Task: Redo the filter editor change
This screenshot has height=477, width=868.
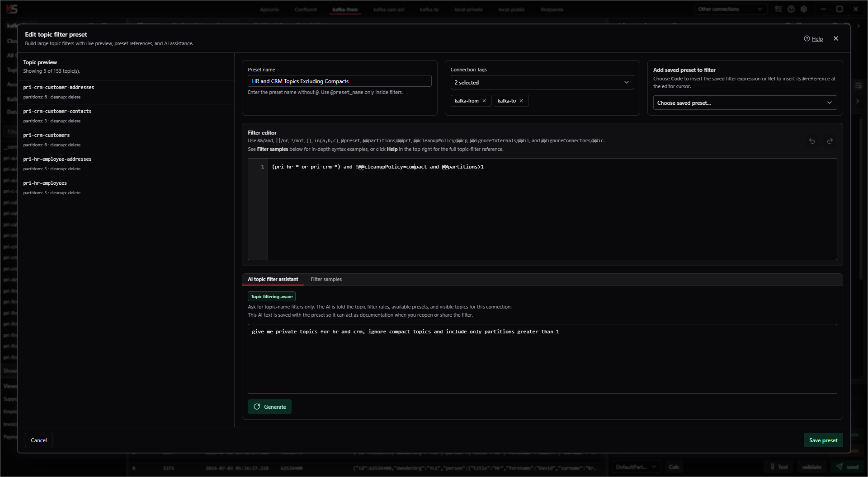Action: coord(830,141)
